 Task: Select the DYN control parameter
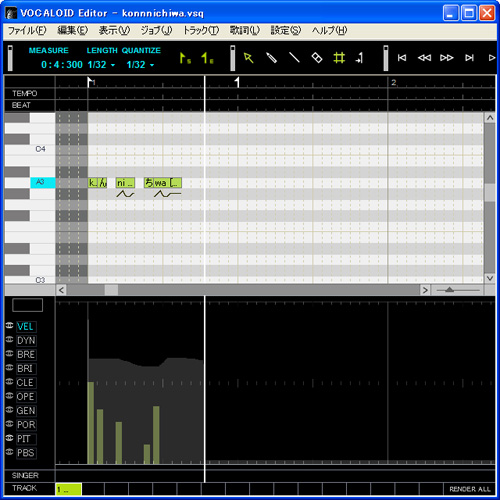coord(26,341)
